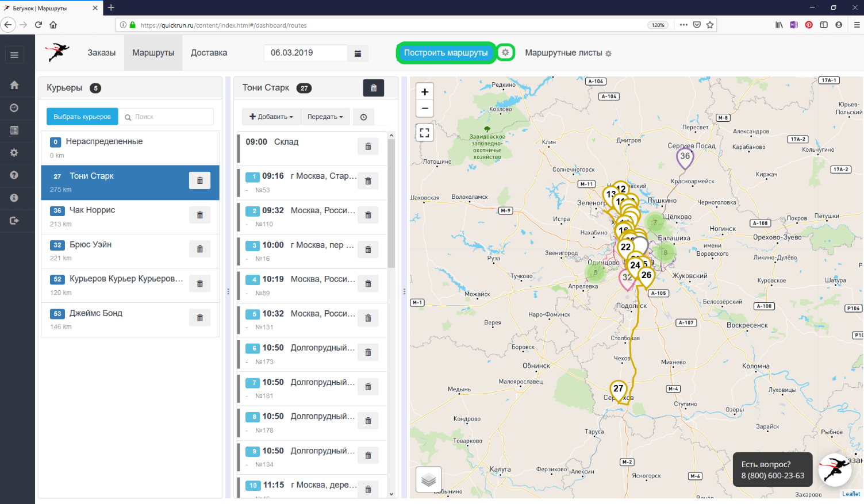Viewport: 864px width, 504px height.
Task: Open the calendar date picker icon
Action: coord(358,53)
